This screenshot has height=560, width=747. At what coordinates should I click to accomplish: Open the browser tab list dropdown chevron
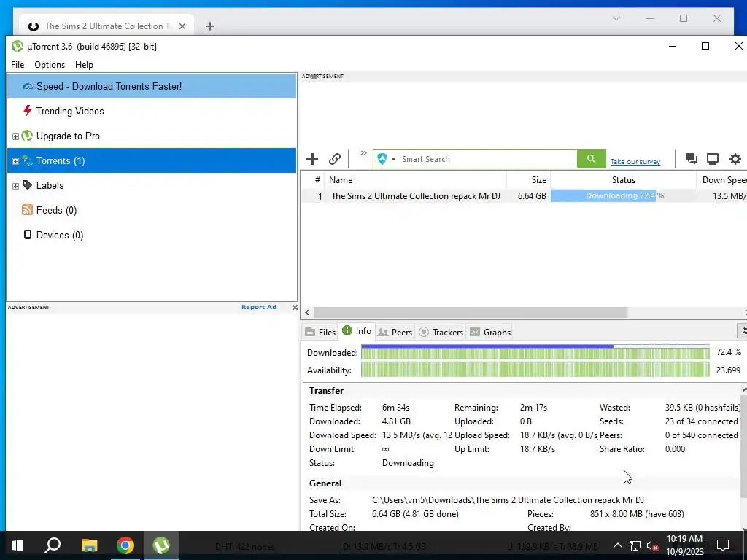616,18
